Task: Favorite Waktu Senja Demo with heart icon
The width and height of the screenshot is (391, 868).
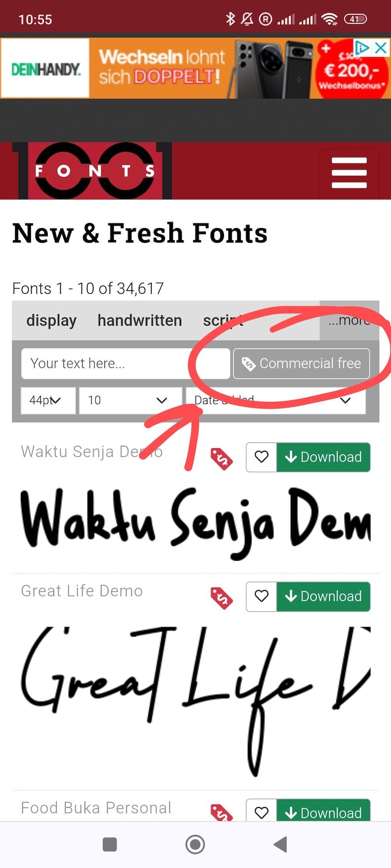Action: (x=261, y=457)
